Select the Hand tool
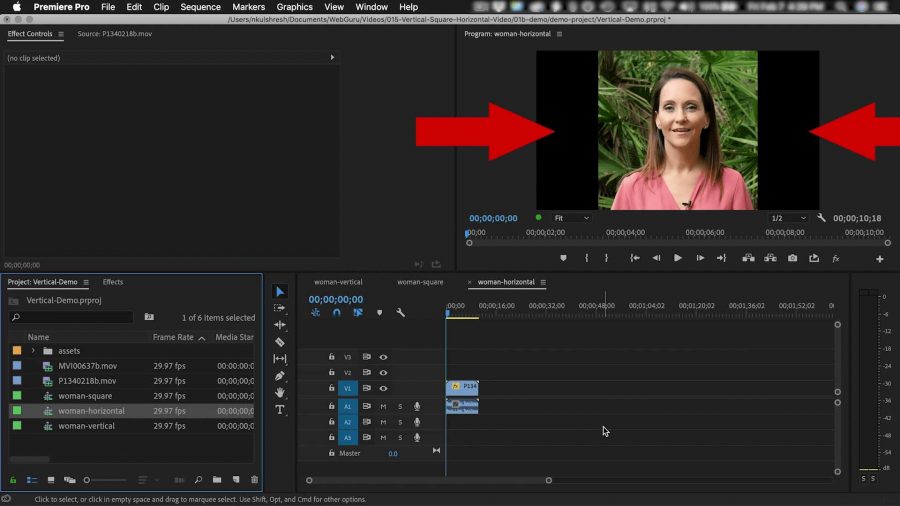Screen dimensions: 900x506 click(x=280, y=393)
